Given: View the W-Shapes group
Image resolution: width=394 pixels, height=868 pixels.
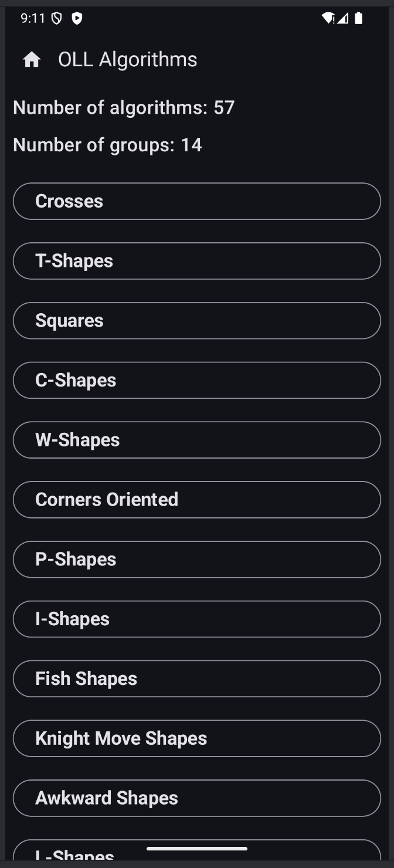Looking at the screenshot, I should tap(196, 440).
